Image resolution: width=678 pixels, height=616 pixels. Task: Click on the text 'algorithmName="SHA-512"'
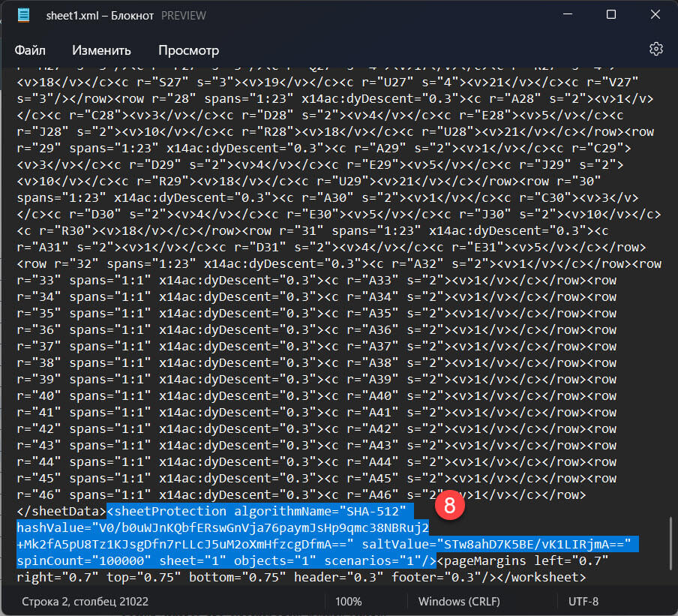pos(320,511)
